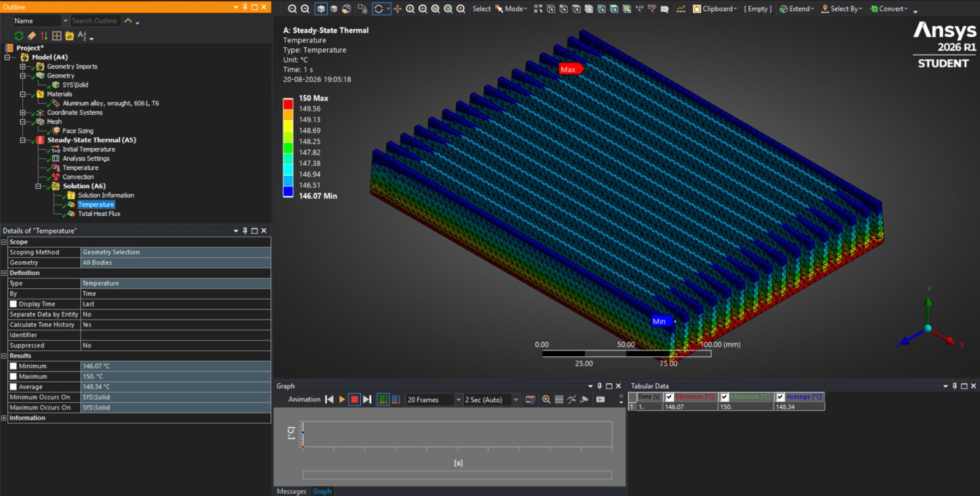Open the Clipboard dropdown
The width and height of the screenshot is (980, 496).
(715, 9)
